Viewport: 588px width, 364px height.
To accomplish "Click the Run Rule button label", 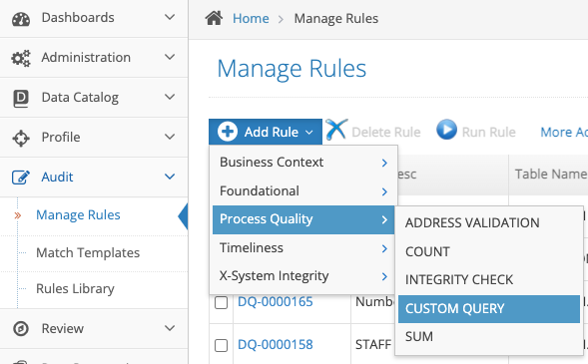I will (488, 133).
